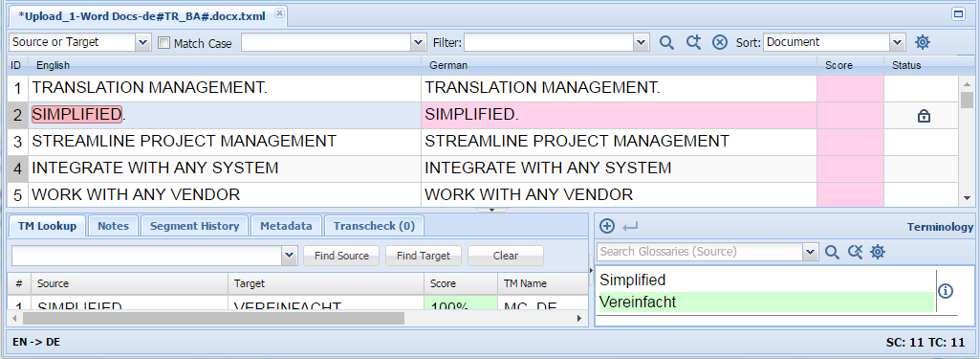Click the Search Glossaries (Source) input field
Viewport: 980px width, 359px height.
point(700,252)
